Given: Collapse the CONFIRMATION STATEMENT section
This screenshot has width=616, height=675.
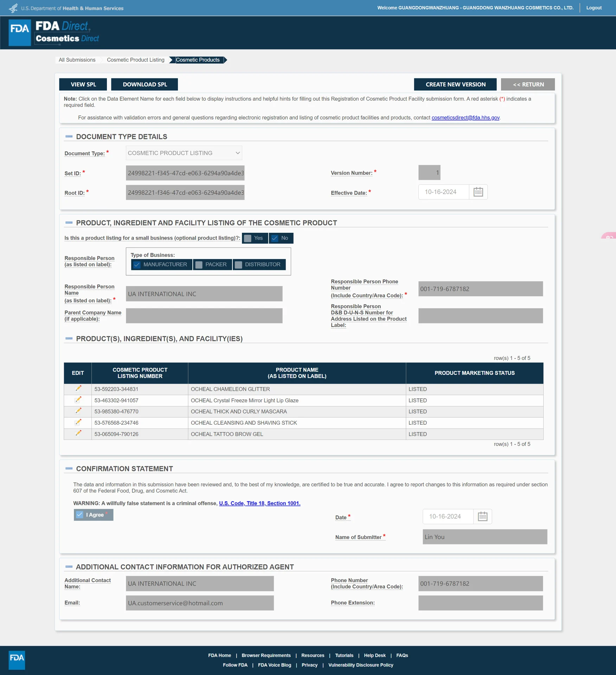Looking at the screenshot, I should coord(69,469).
